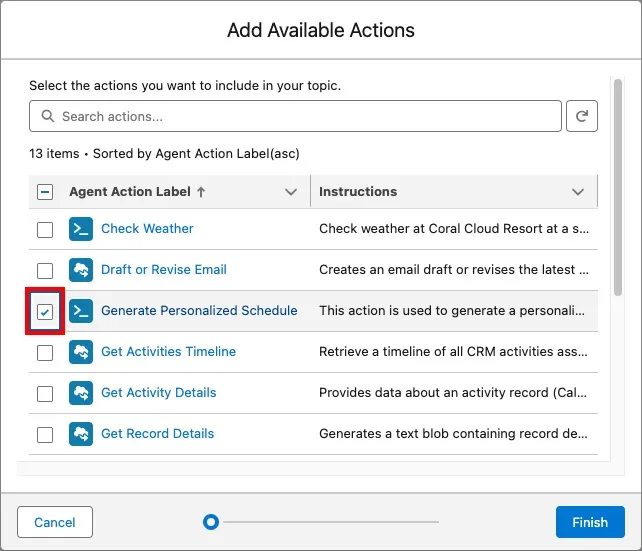Refresh the actions list

coord(582,117)
